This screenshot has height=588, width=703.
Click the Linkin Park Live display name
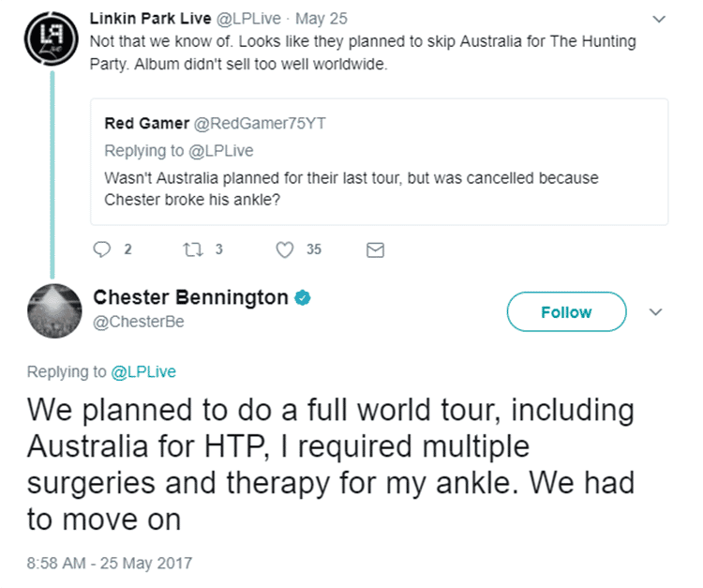149,19
